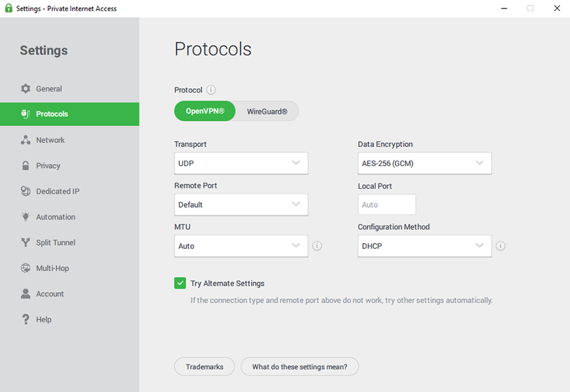Expand the Data Encryption dropdown
Image resolution: width=570 pixels, height=392 pixels.
424,163
